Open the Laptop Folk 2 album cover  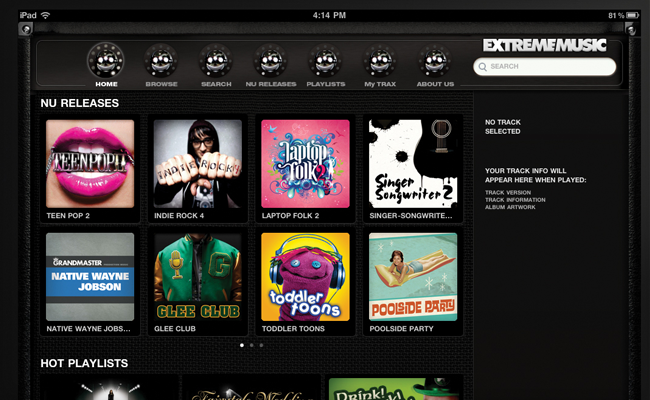(x=306, y=164)
